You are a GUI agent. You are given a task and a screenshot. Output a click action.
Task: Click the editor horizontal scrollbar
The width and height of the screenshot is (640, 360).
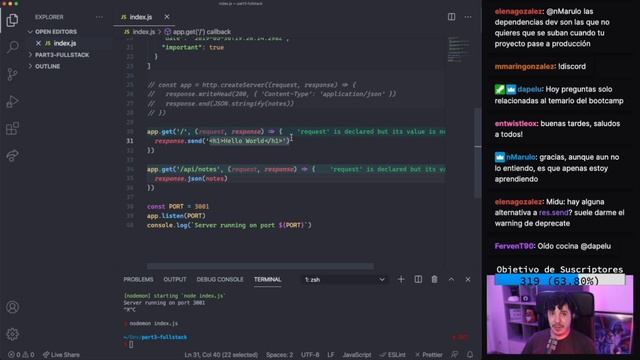coord(260,266)
